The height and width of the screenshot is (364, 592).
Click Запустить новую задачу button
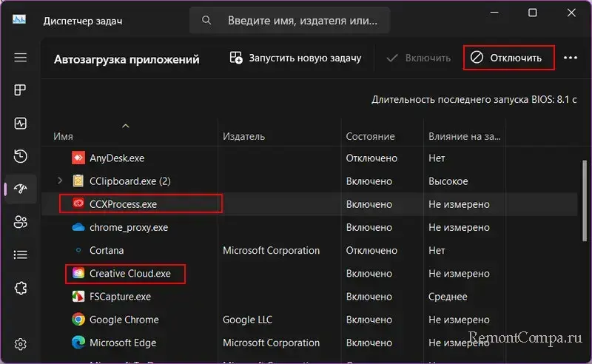click(296, 58)
